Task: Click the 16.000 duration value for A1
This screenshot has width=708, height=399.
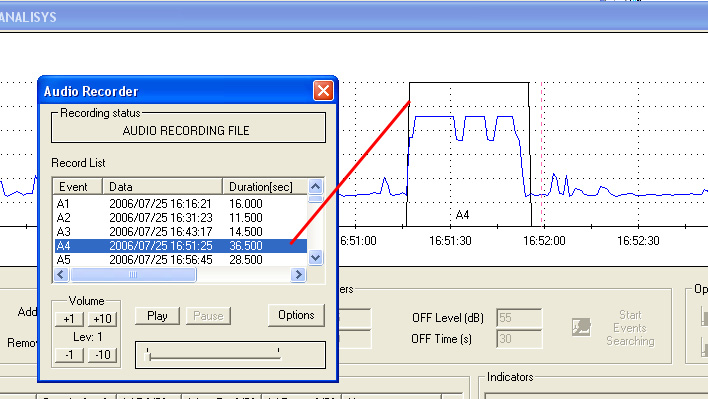Action: click(x=246, y=204)
